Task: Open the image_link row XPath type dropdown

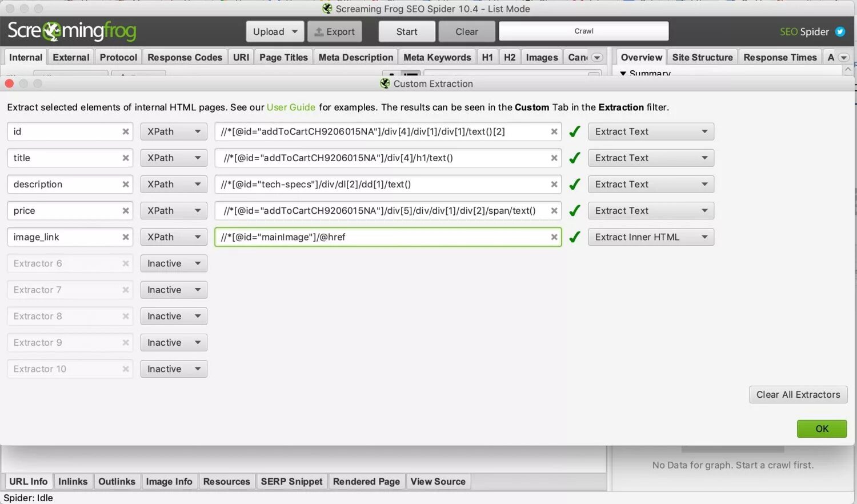Action: click(174, 237)
